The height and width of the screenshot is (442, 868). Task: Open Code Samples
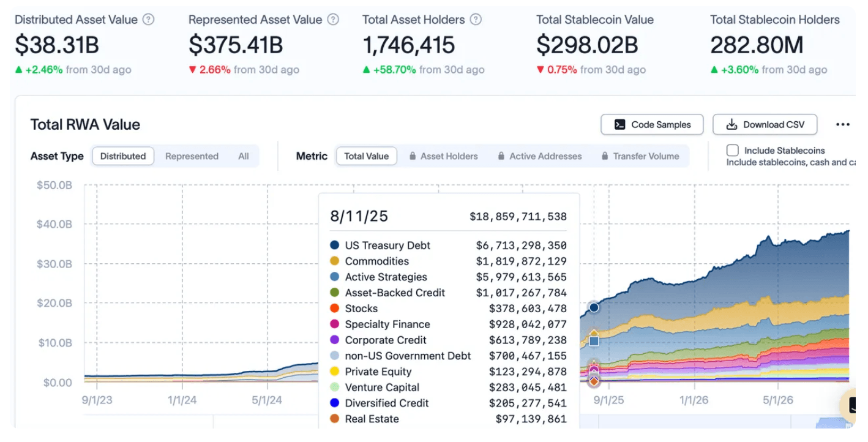(x=653, y=124)
